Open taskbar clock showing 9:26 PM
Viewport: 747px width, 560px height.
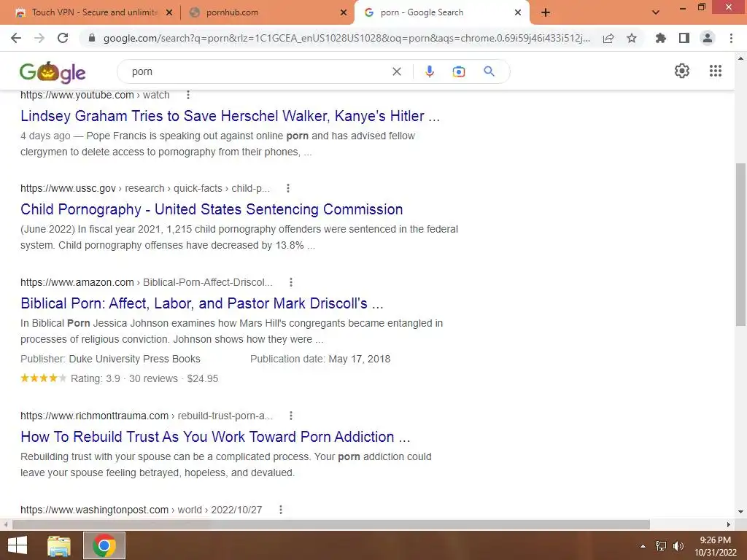point(715,545)
